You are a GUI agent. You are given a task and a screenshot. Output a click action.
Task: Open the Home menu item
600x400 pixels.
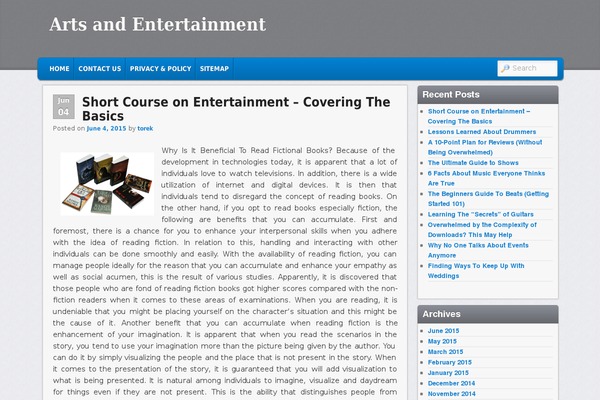click(x=59, y=69)
